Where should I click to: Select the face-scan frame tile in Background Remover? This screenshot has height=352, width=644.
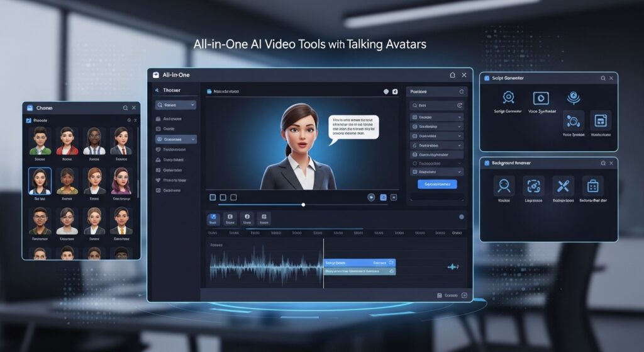click(x=533, y=186)
